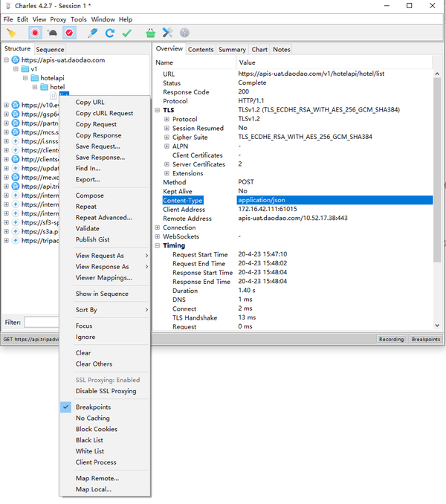Viewport: 446px width, 504px height.
Task: Open the Help menu
Action: coord(126,19)
